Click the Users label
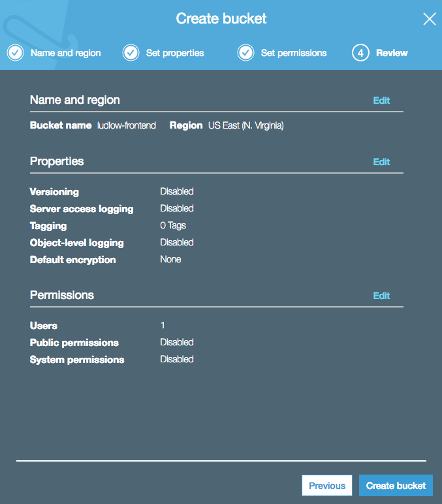442x504 pixels. tap(43, 326)
